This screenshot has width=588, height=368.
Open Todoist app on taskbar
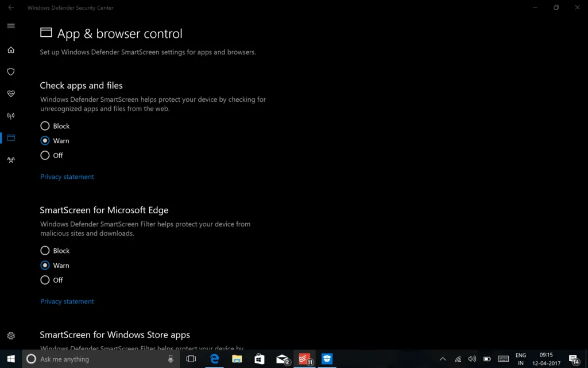pyautogui.click(x=304, y=359)
